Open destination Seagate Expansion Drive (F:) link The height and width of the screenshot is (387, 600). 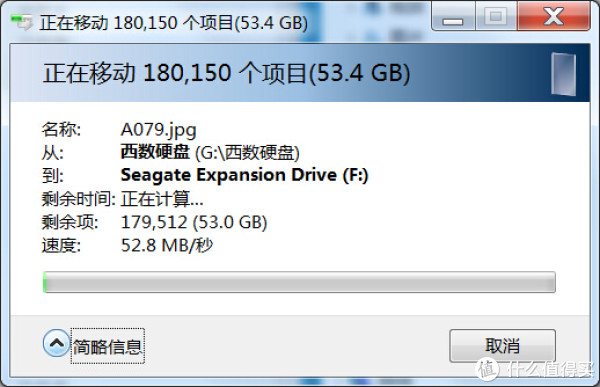click(244, 175)
